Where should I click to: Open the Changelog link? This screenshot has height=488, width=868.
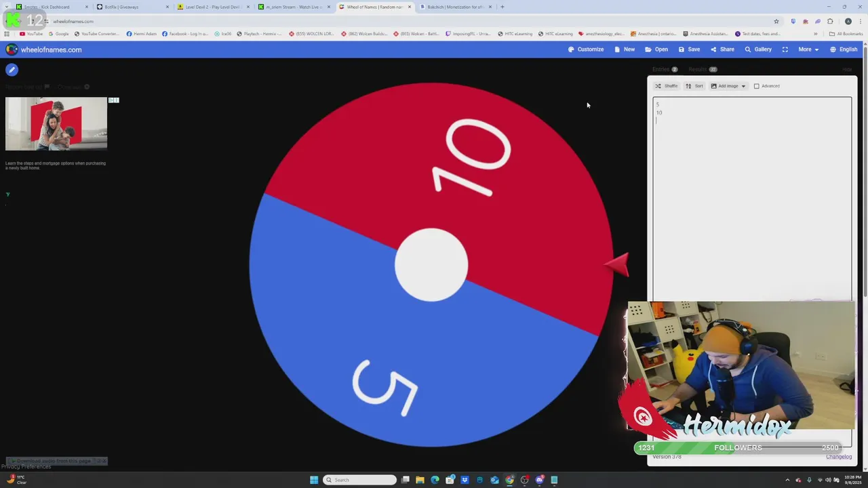[838, 457]
